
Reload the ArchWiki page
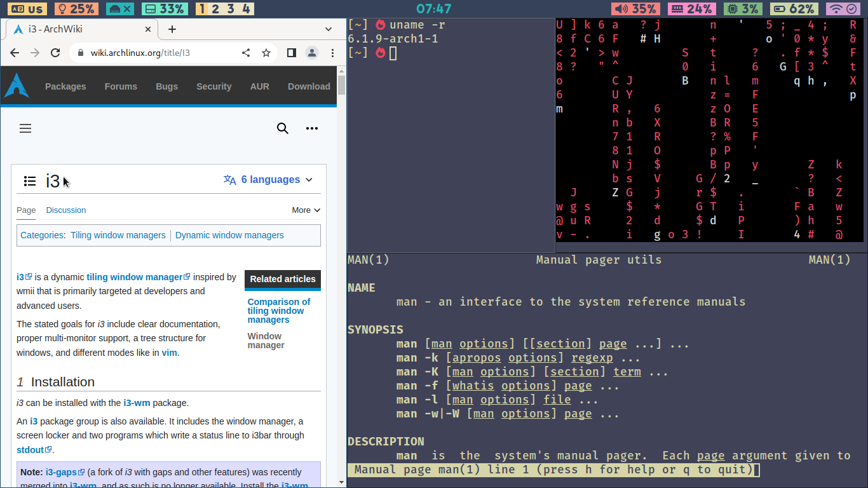[x=55, y=53]
